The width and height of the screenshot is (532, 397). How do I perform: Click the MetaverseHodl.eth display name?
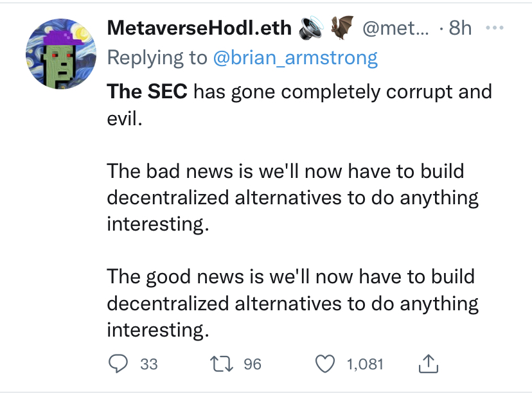199,28
